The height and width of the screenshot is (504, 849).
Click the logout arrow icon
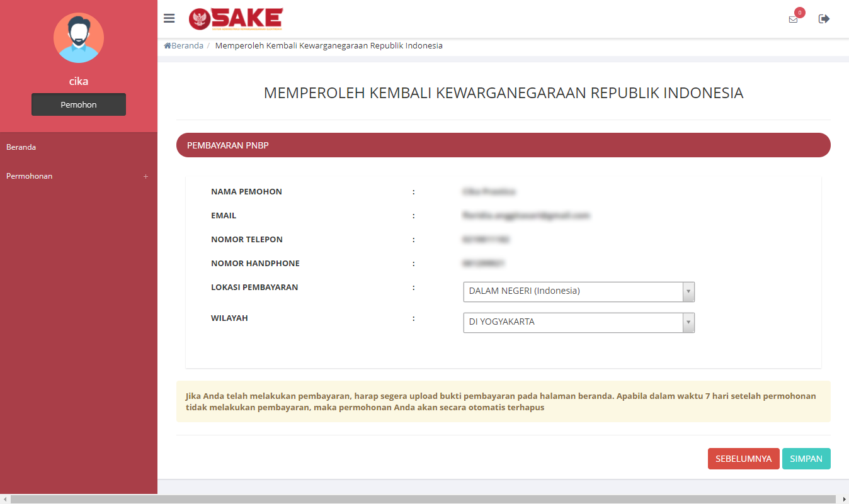824,19
